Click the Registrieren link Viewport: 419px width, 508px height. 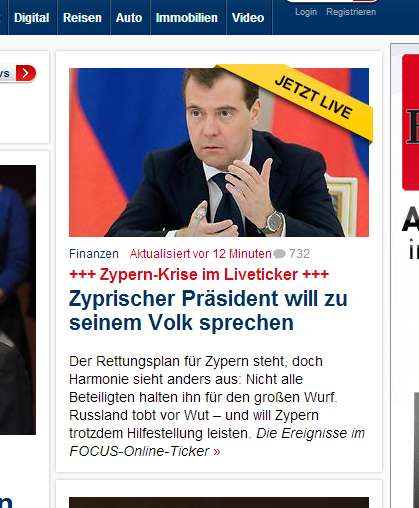(351, 12)
